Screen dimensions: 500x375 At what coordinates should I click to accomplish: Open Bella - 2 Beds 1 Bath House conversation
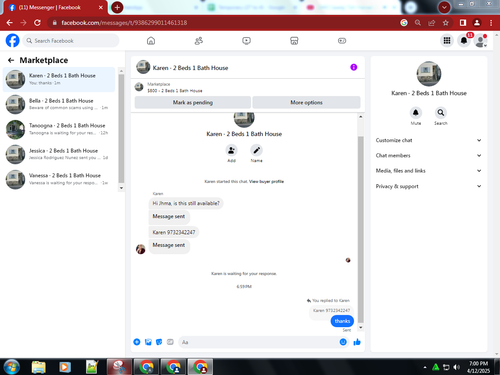[59, 104]
